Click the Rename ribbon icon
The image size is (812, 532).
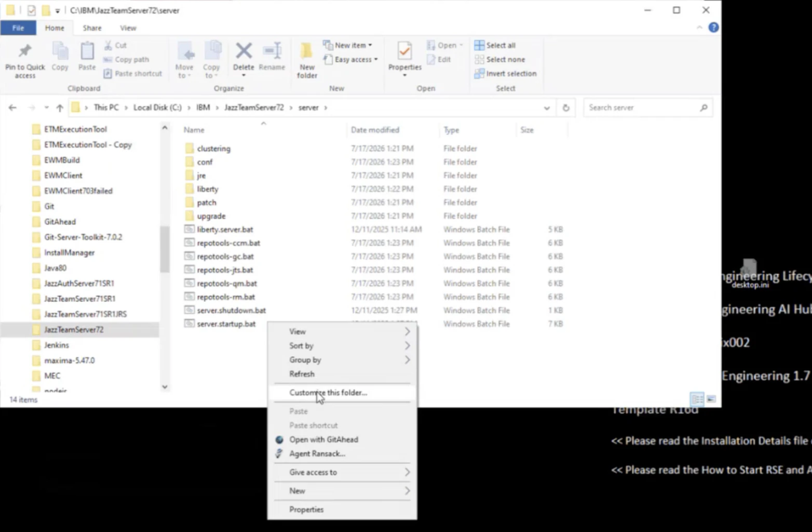(x=272, y=51)
